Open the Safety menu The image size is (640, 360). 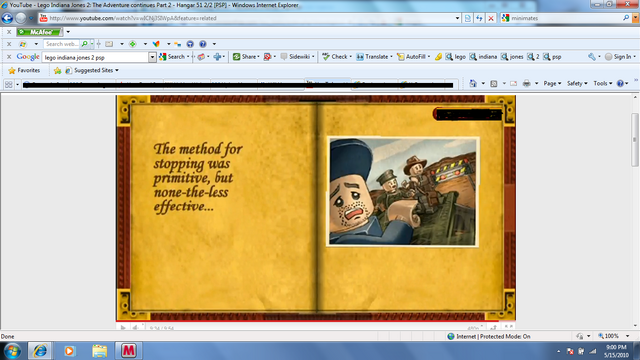[x=577, y=83]
